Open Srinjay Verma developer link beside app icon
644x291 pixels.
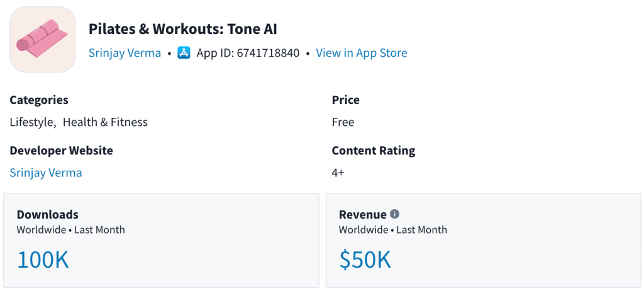[125, 53]
